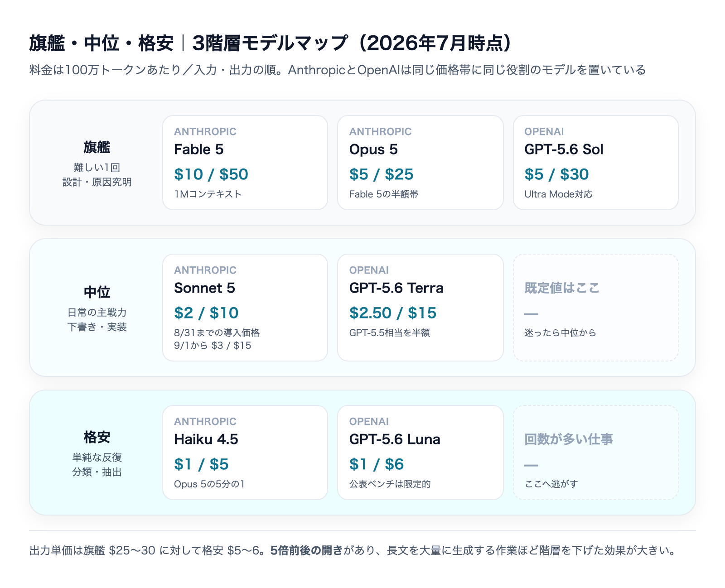Viewport: 725px width, 588px height.
Task: Click the OPENAI label above GPT-5.6 Luna
Action: pyautogui.click(x=369, y=421)
